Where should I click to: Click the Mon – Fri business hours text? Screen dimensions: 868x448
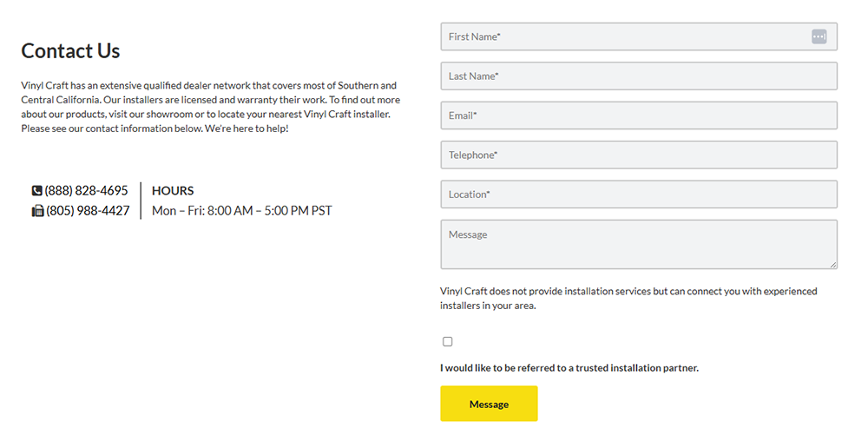(x=242, y=211)
